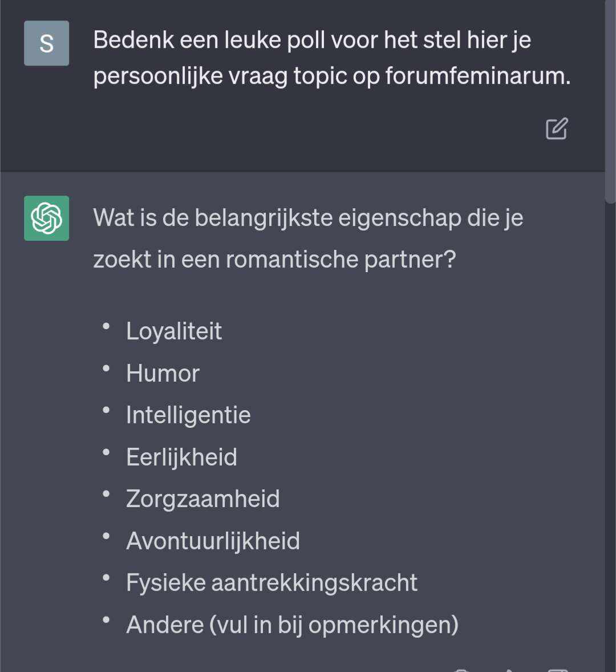Click the Fysieke aantrekkingskracht list item
This screenshot has width=616, height=672.
click(x=271, y=583)
